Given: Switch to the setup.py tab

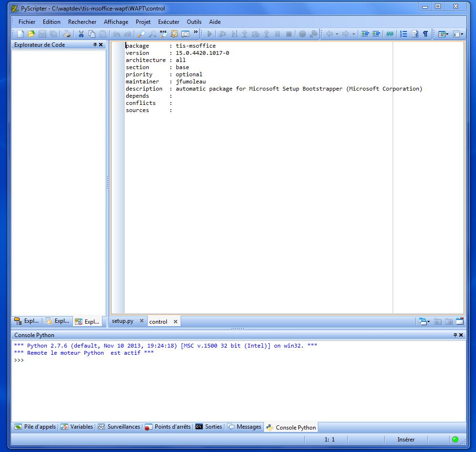Looking at the screenshot, I should pos(122,321).
